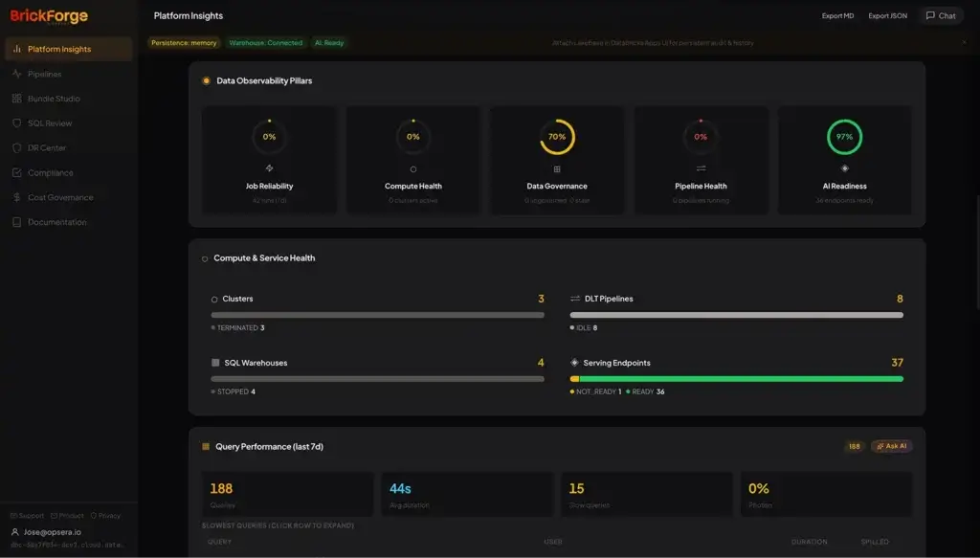The image size is (980, 558).
Task: Click the chat bubble icon
Action: point(930,15)
